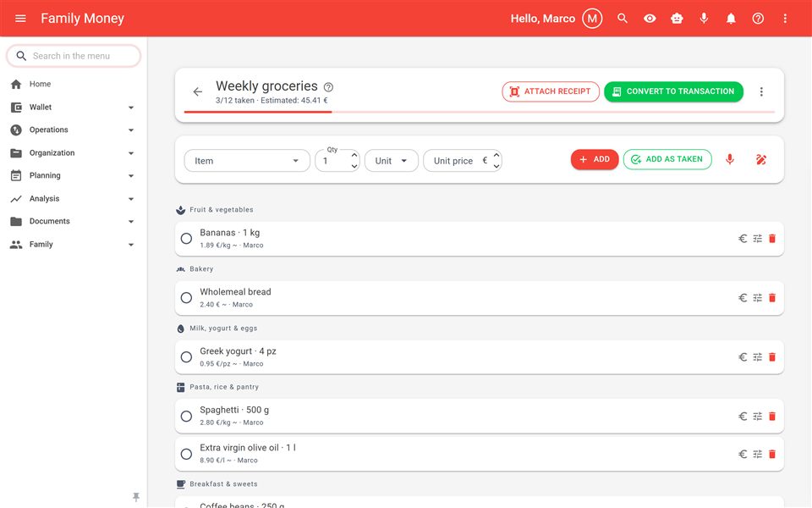Screen dimensions: 812x508
Task: Open help icon next to Weekly groceries
Action: click(328, 87)
